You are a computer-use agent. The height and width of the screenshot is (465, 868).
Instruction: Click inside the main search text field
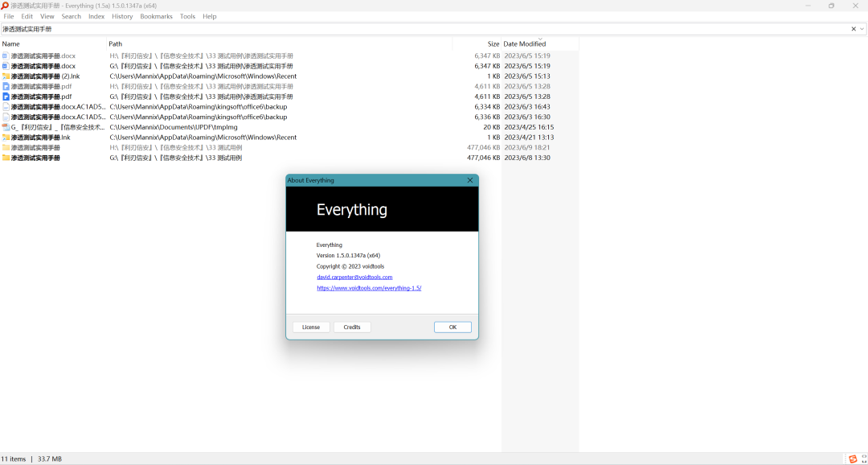424,29
